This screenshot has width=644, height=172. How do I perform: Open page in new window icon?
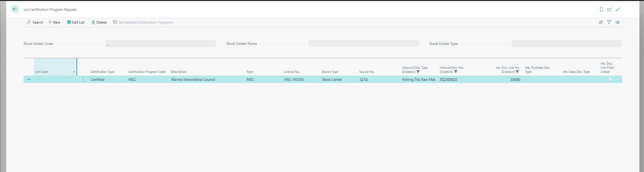pos(609,9)
